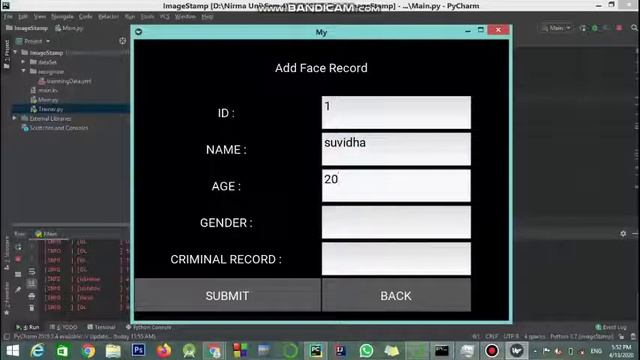Screen dimensions: 640x360
Task: Open File Explorer from taskbar
Action: pos(113,351)
